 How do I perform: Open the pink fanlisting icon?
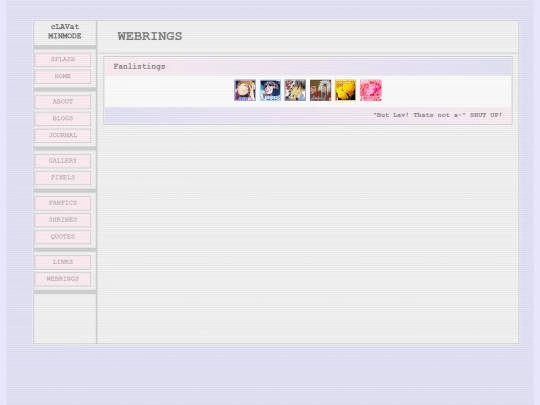[371, 90]
